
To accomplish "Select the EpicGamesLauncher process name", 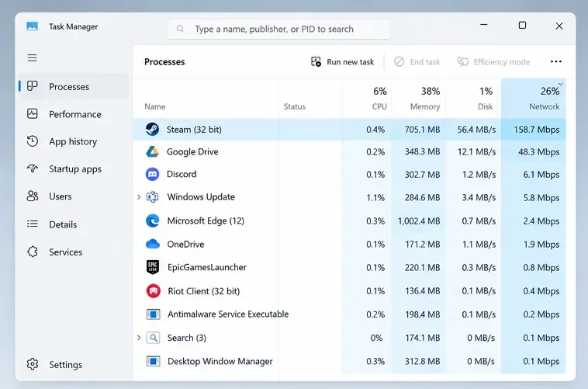I will click(207, 267).
